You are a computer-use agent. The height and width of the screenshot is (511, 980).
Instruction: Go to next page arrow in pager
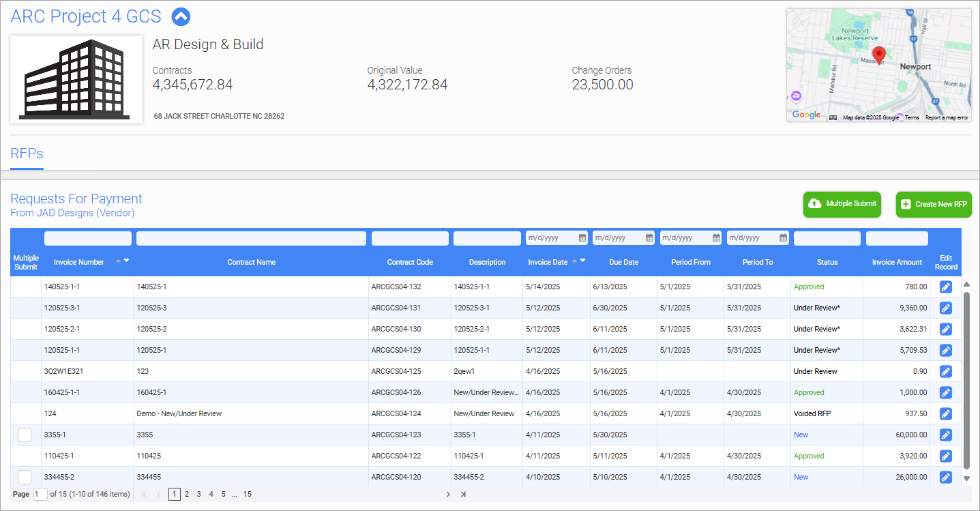(x=448, y=494)
